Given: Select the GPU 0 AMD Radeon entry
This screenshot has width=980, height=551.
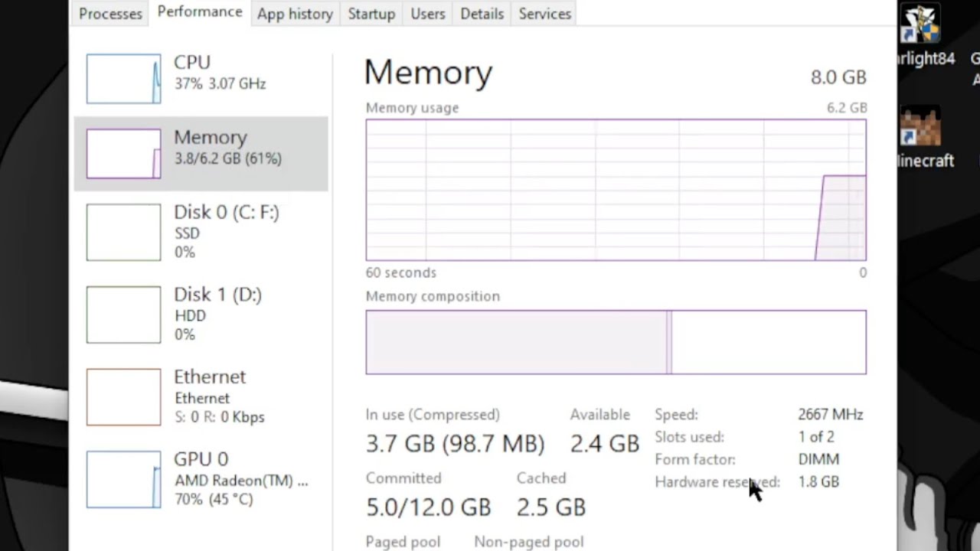Looking at the screenshot, I should point(240,480).
